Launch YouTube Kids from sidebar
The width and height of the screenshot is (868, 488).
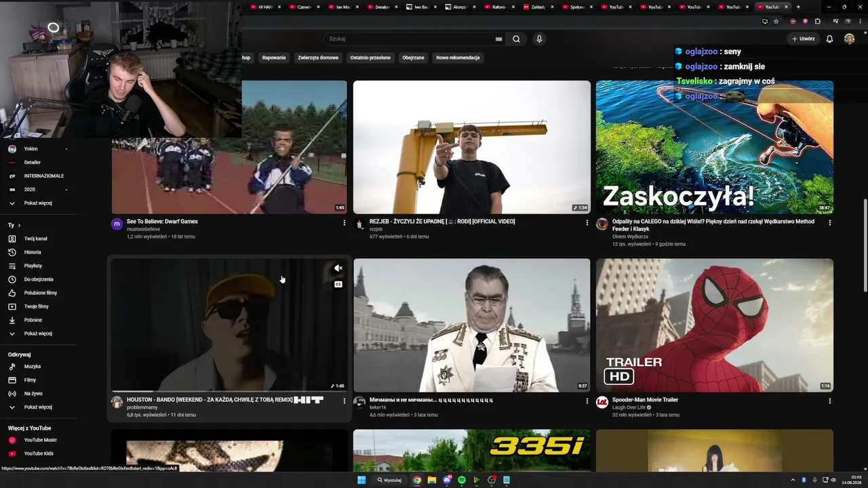coord(39,453)
